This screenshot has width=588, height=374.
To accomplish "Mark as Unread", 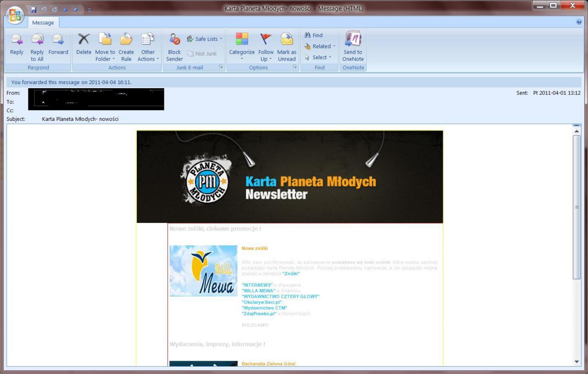I will [x=287, y=47].
